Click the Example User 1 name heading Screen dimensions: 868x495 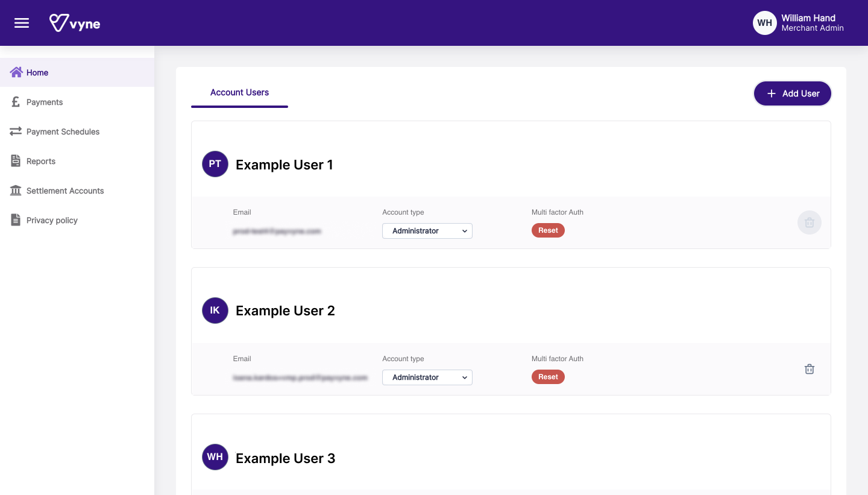click(285, 165)
